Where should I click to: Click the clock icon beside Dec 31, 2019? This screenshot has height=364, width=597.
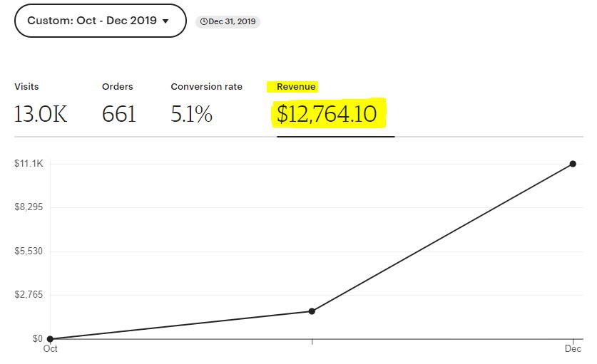tap(204, 22)
